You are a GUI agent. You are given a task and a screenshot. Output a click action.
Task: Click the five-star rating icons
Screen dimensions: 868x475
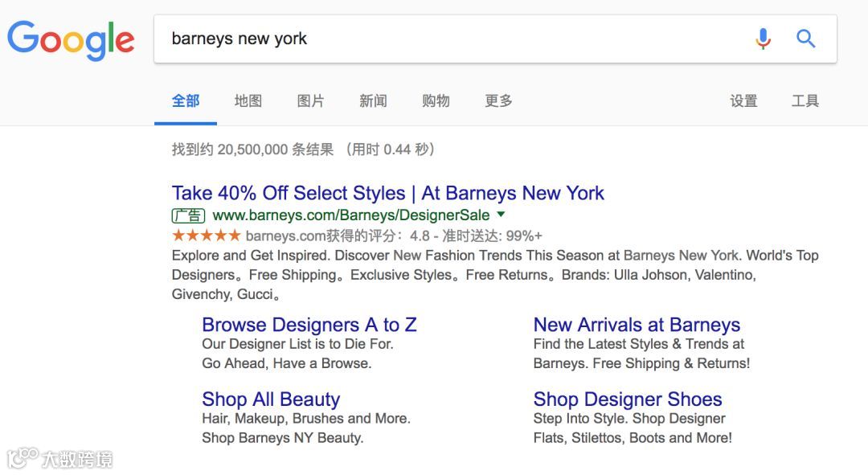coord(206,235)
